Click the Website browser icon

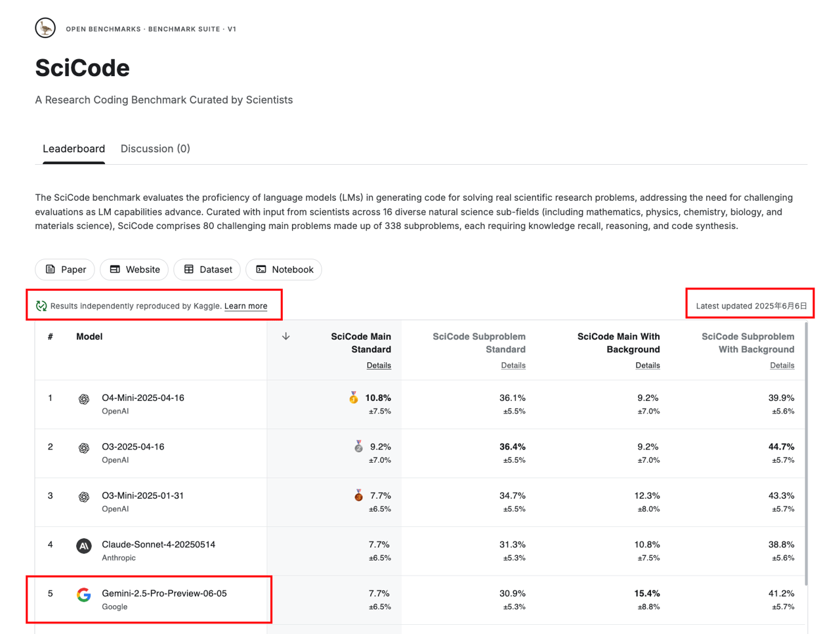coord(115,269)
